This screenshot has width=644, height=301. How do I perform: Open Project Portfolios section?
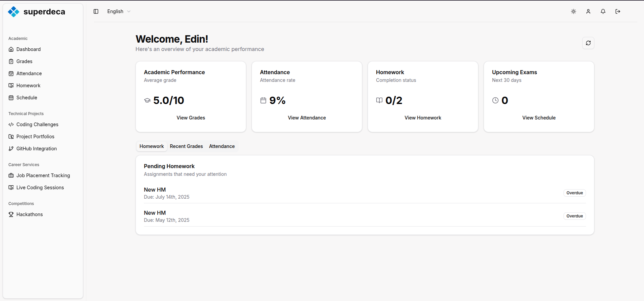[x=43, y=137]
